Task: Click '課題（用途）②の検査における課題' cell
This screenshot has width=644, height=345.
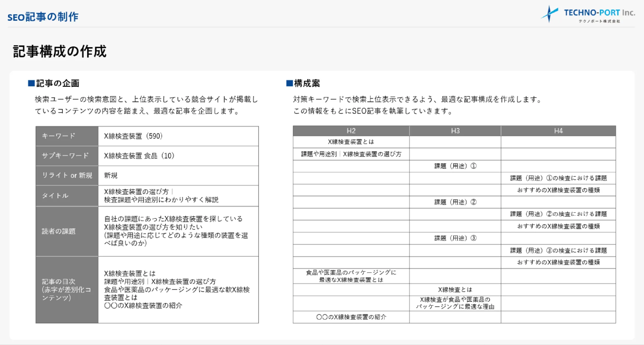Action: point(558,214)
